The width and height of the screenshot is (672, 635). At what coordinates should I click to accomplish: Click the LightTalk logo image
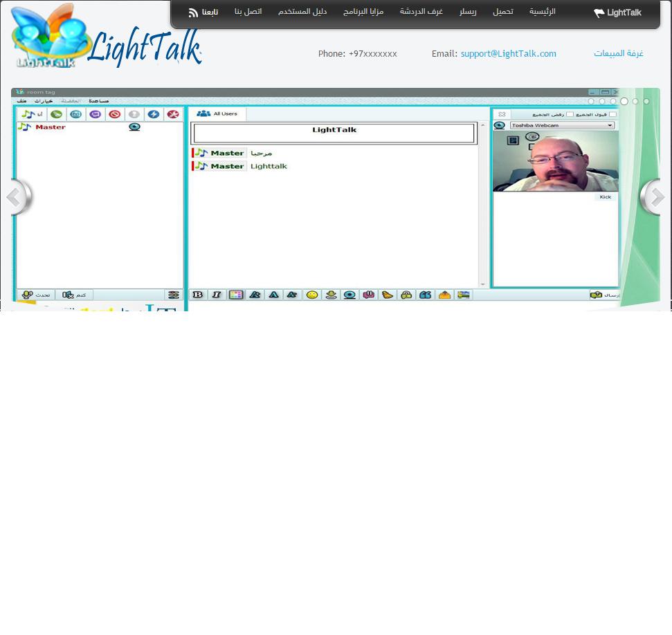click(x=106, y=37)
